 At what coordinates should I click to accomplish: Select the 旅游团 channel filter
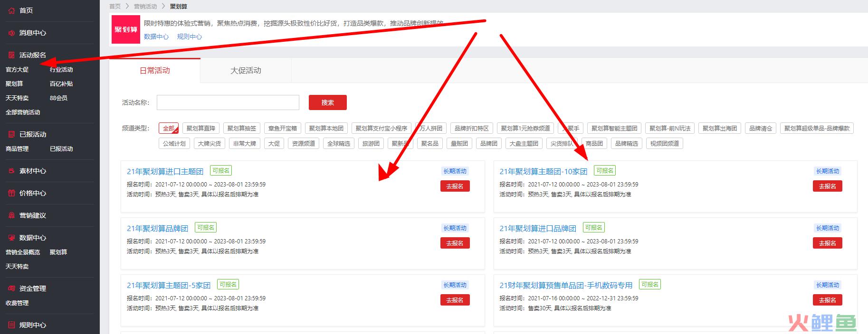(x=371, y=143)
